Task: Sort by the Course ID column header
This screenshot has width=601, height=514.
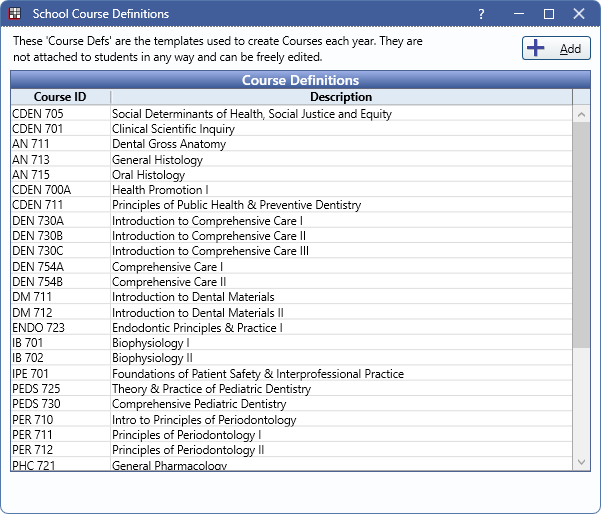Action: click(60, 97)
